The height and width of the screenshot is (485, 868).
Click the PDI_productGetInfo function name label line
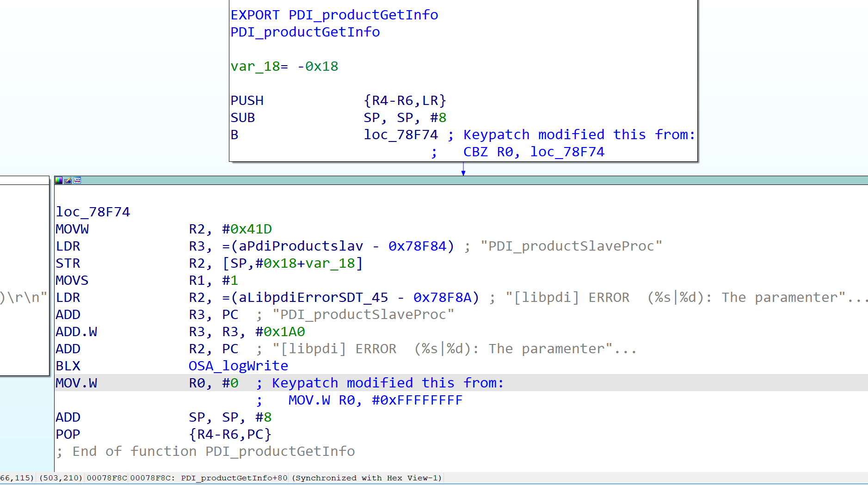click(305, 32)
